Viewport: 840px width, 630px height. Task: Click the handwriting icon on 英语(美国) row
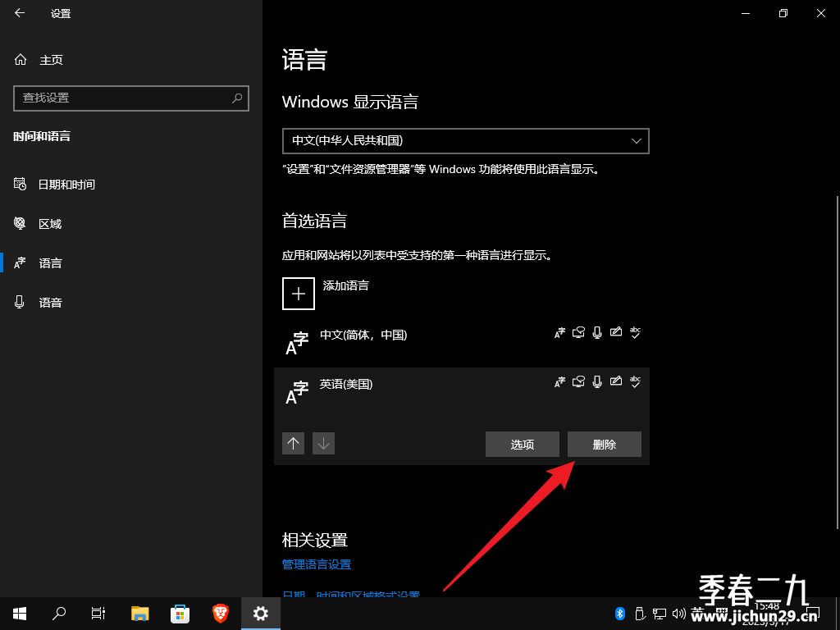616,381
